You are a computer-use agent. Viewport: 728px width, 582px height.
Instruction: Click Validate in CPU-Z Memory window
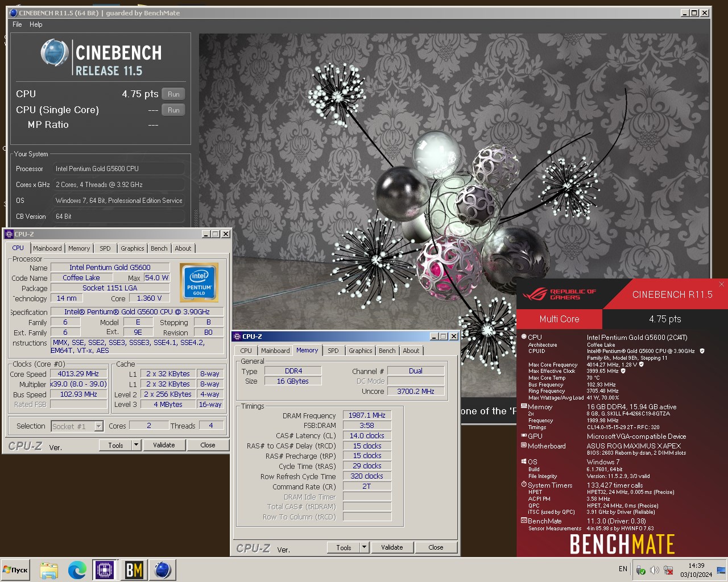pos(392,547)
